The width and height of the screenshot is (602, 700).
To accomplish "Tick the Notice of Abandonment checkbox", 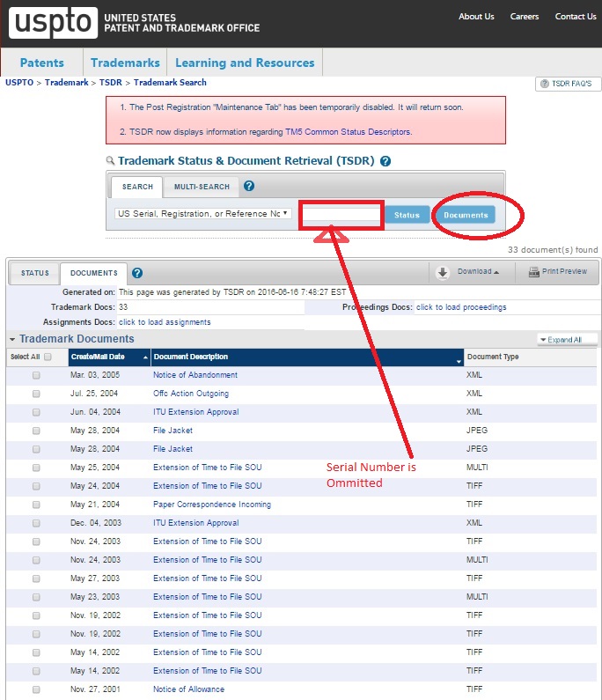I will click(36, 375).
